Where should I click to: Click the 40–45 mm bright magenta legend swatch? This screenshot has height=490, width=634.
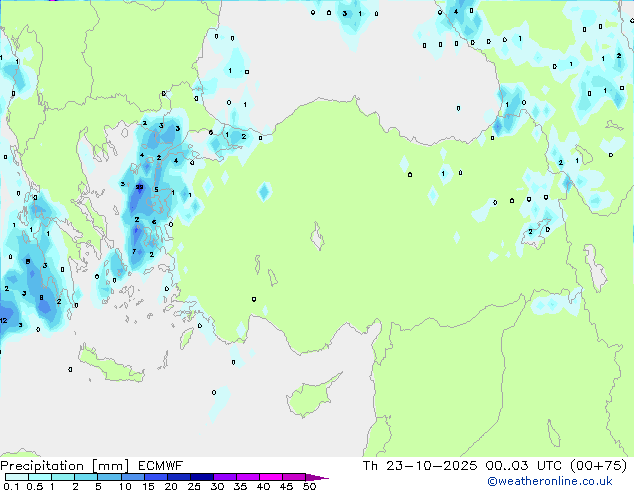coord(271,477)
